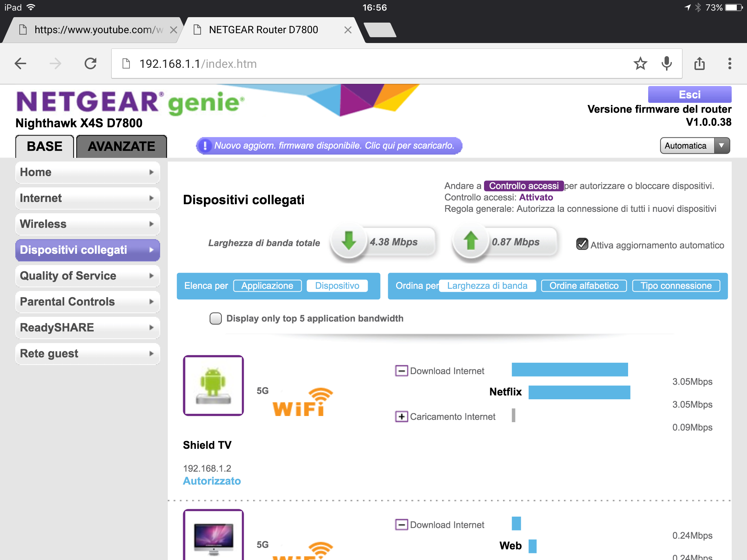747x560 pixels.
Task: Select the iMac device thumbnail
Action: click(x=213, y=534)
